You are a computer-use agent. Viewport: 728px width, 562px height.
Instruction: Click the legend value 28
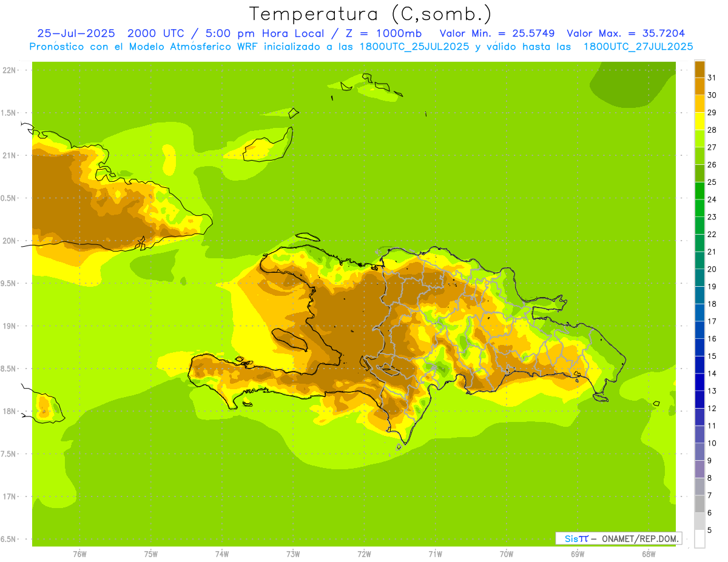(712, 130)
